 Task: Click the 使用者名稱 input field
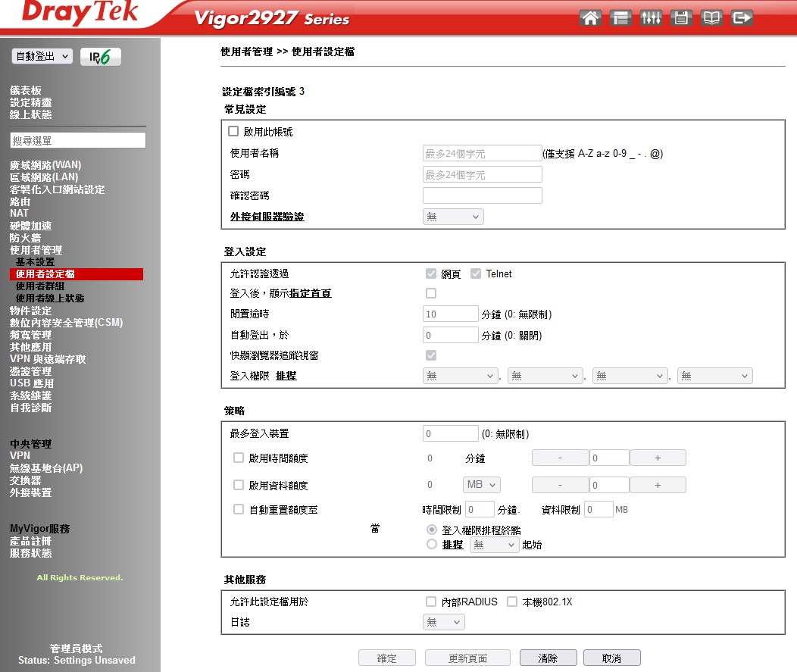[482, 154]
